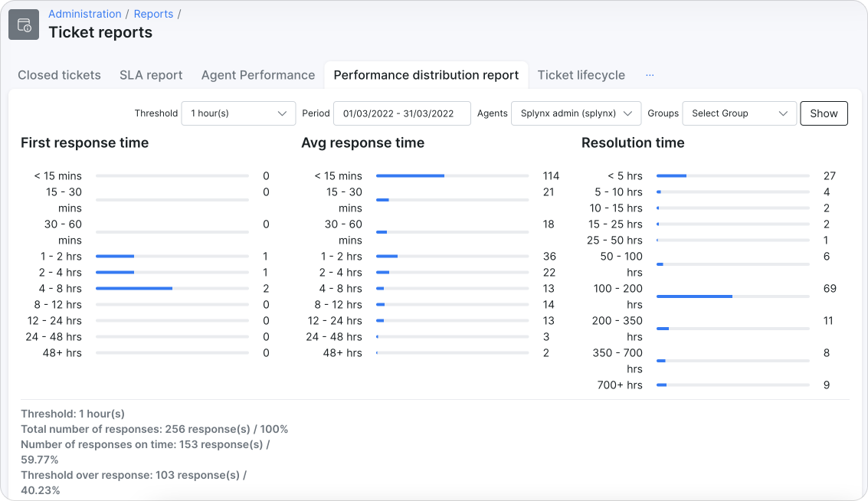Screen dimensions: 868x501
Task: Select the Performance distribution report tab
Action: [x=426, y=75]
